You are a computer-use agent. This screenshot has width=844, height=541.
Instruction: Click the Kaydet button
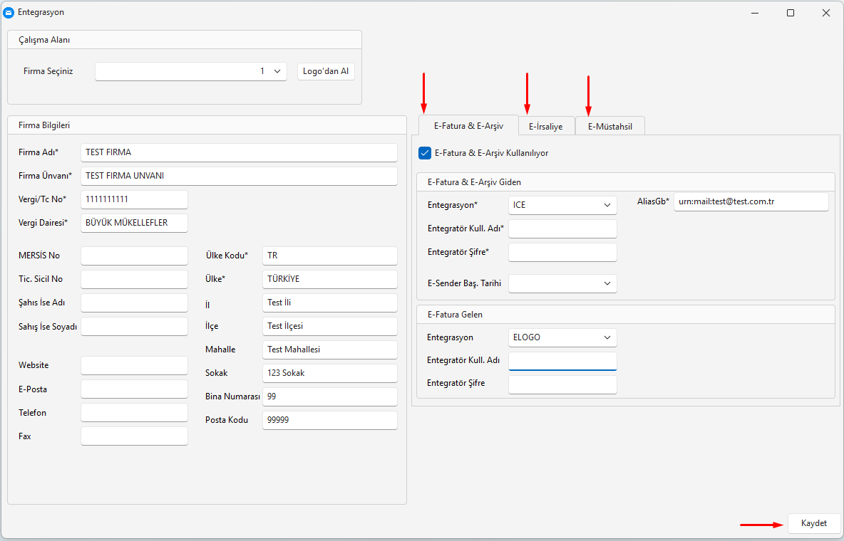[x=814, y=523]
